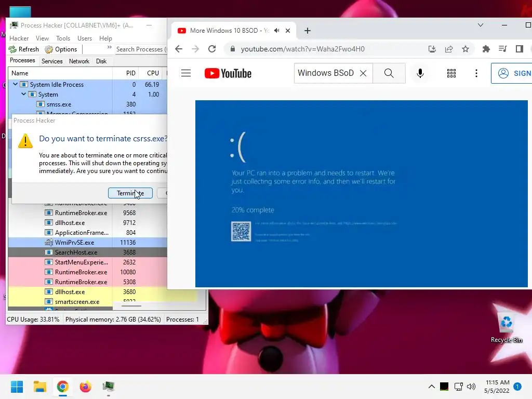The image size is (532, 399).
Task: View site info via lock icon
Action: pyautogui.click(x=232, y=49)
